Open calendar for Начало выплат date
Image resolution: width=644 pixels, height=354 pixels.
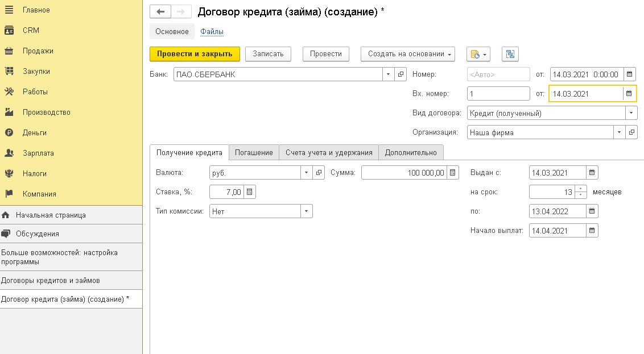[592, 231]
